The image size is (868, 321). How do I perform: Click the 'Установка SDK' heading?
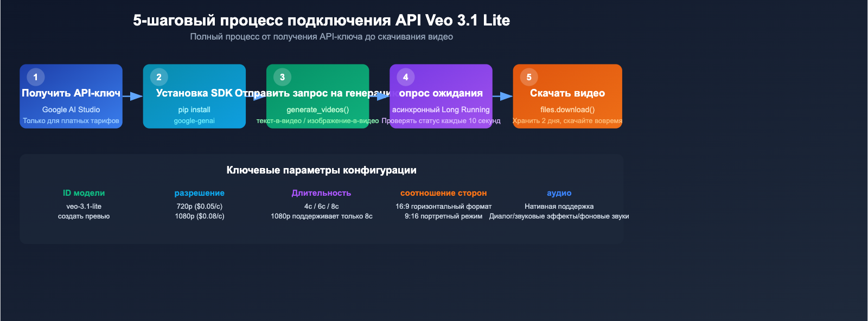click(x=194, y=93)
